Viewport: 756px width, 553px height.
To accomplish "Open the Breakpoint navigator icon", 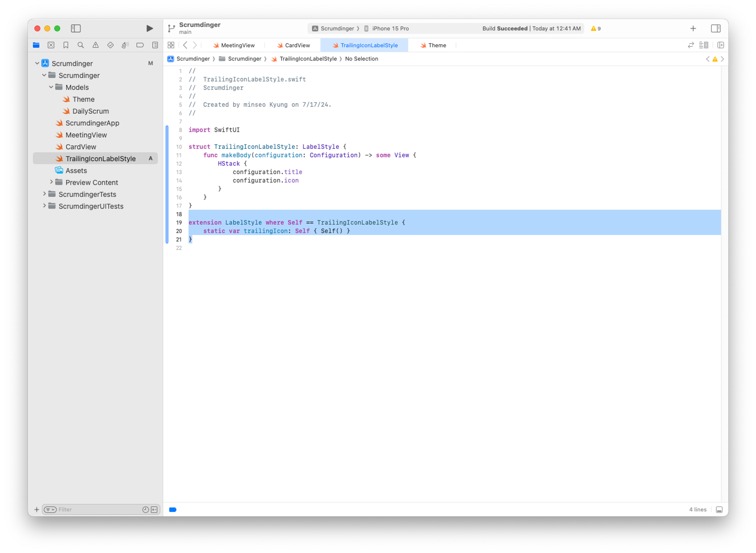I will [140, 45].
